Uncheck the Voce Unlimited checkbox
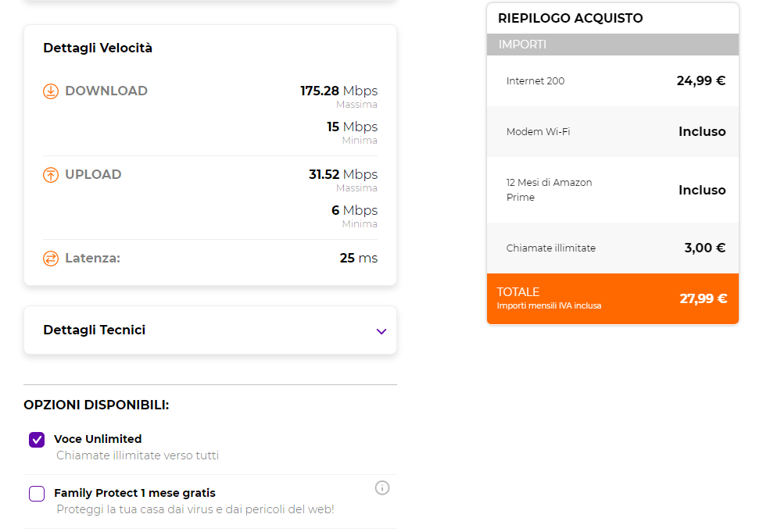 coord(37,440)
